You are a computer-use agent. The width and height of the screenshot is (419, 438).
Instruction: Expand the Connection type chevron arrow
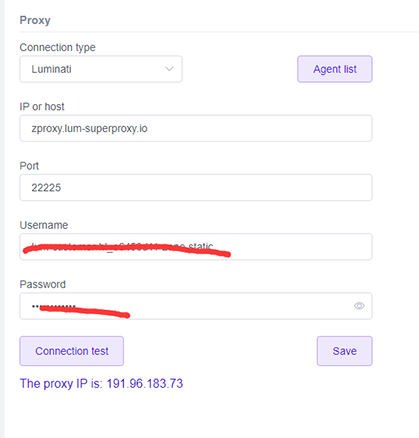click(169, 69)
